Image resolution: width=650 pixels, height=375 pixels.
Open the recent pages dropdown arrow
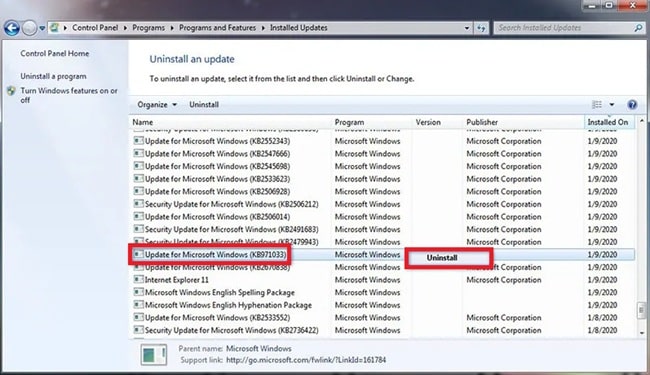pos(42,28)
